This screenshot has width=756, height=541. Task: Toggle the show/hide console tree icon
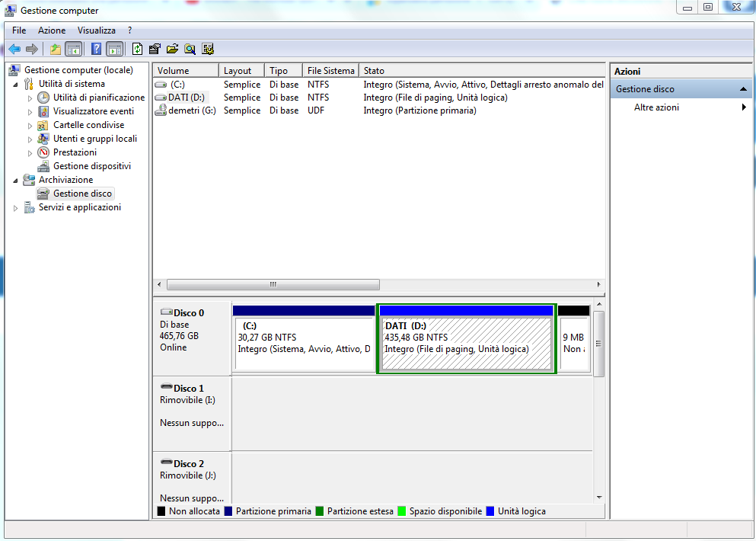[74, 50]
